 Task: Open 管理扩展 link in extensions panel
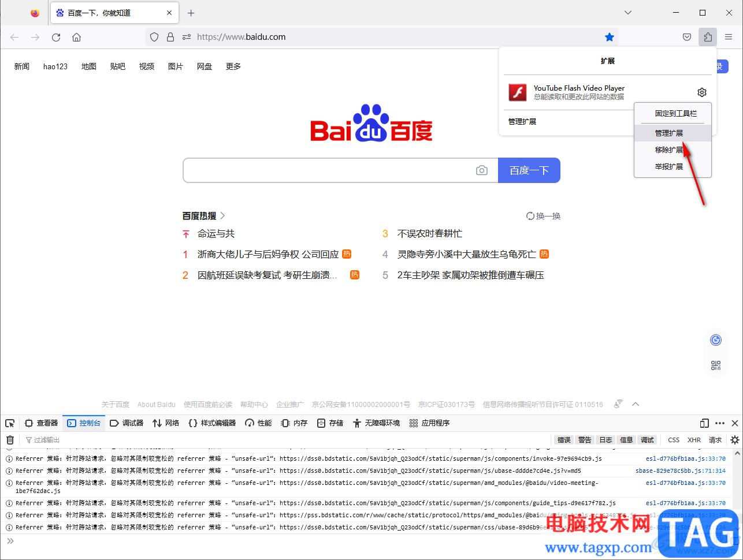coord(522,121)
